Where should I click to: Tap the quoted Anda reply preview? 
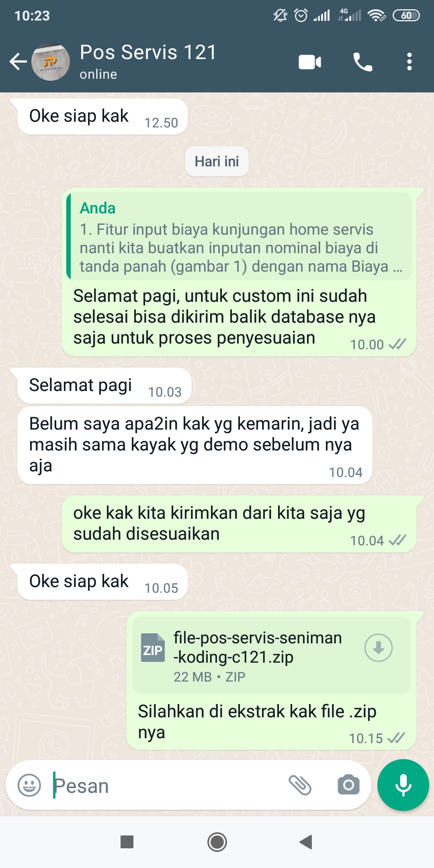[x=239, y=236]
